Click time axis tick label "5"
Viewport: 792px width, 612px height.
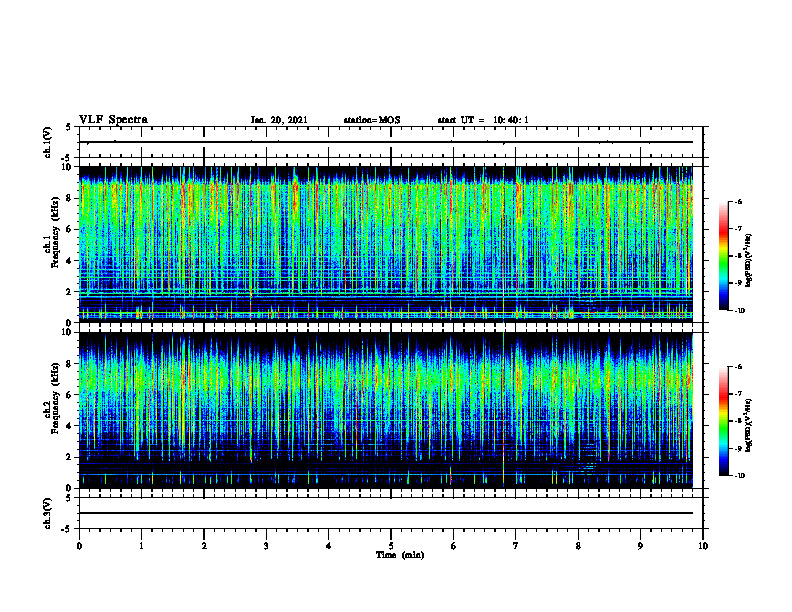tap(391, 546)
